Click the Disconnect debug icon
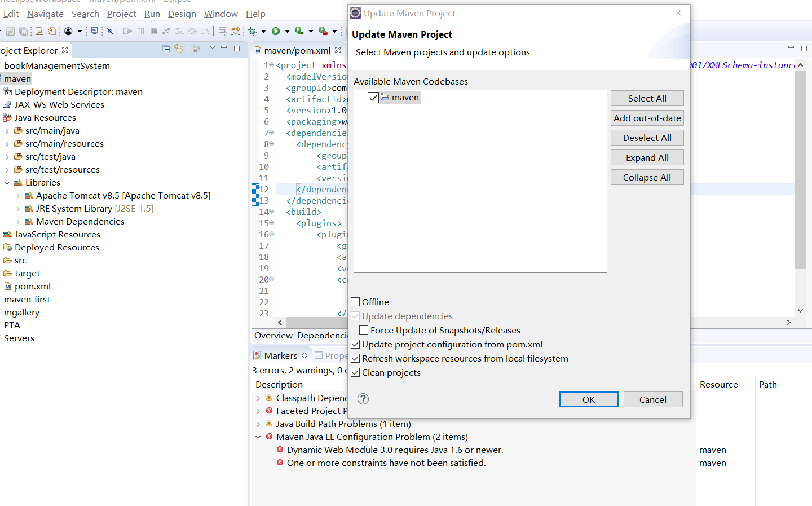This screenshot has width=812, height=506. (x=166, y=32)
